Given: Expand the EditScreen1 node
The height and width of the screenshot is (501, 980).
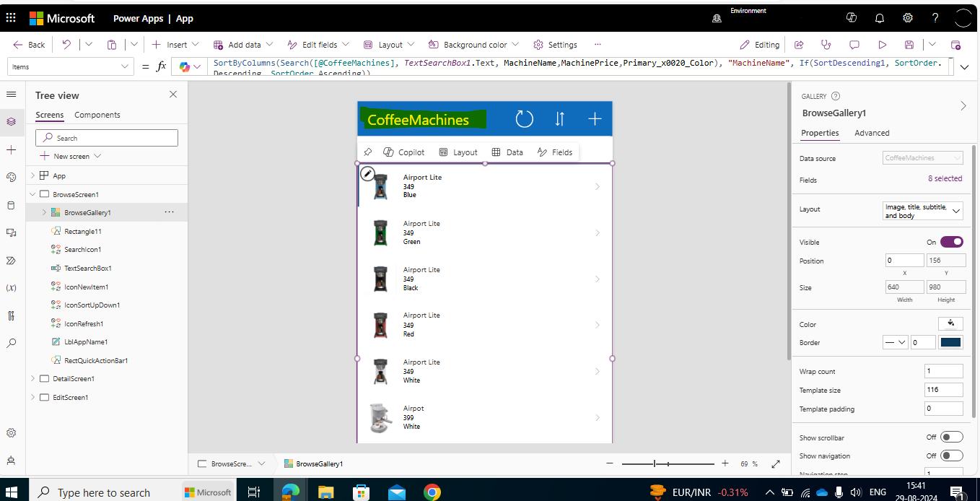Looking at the screenshot, I should [x=32, y=397].
